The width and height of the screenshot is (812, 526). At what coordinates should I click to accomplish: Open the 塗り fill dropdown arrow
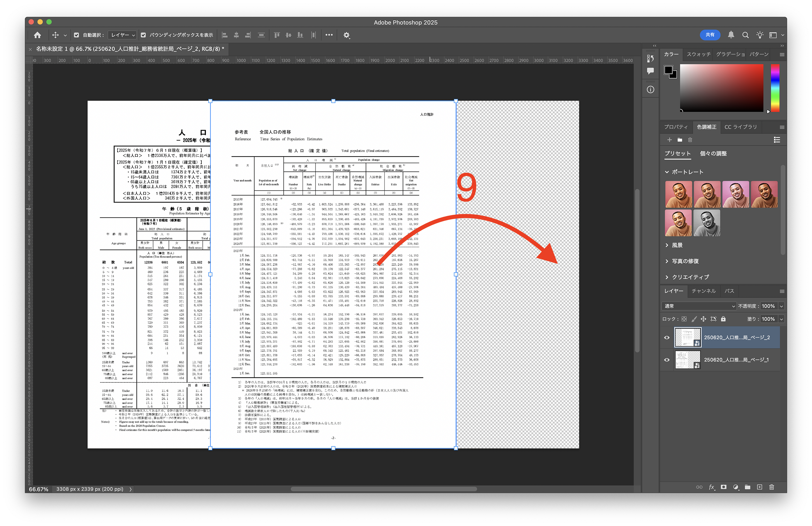(x=781, y=319)
